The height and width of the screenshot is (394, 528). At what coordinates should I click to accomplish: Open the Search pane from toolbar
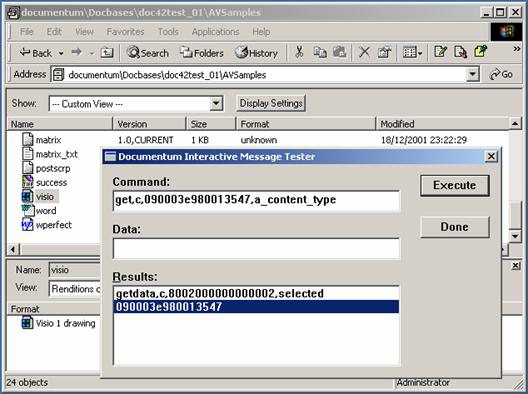(147, 53)
